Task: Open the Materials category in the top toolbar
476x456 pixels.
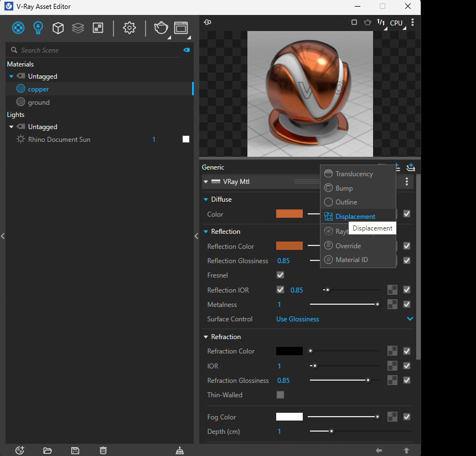Action: point(18,28)
